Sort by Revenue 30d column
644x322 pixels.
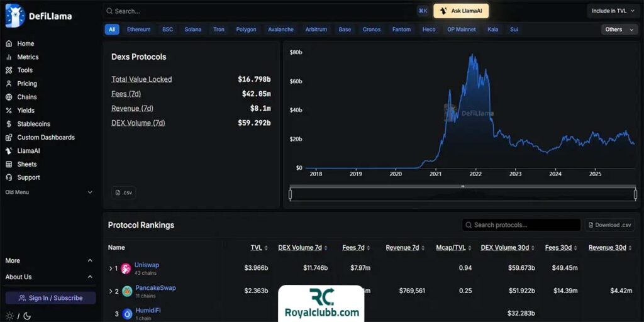point(611,248)
